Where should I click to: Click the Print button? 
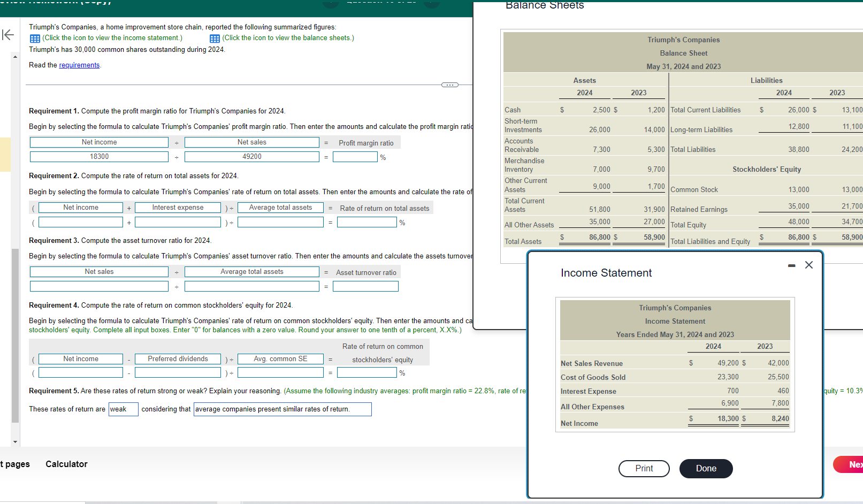[x=644, y=468]
